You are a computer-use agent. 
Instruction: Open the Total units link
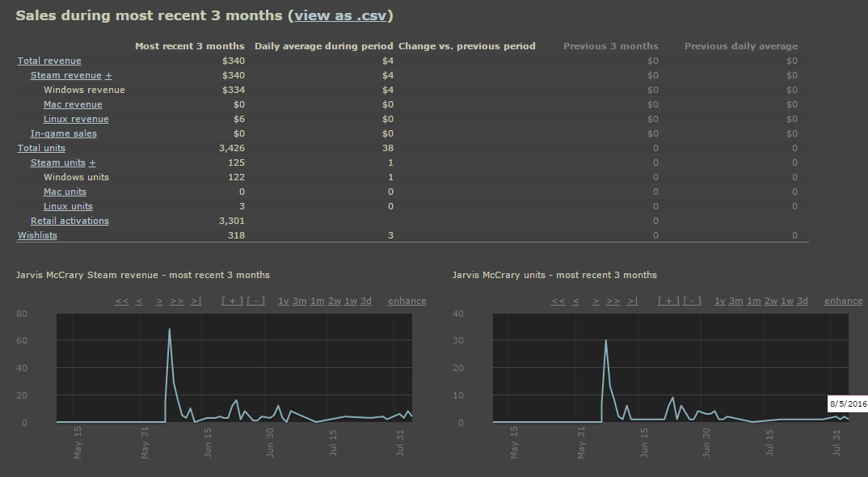pos(41,148)
